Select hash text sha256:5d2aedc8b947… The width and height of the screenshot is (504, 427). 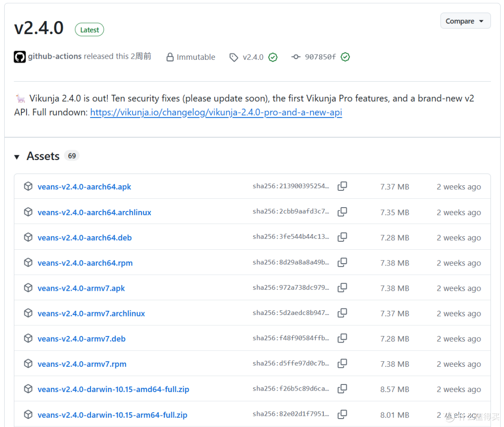[291, 313]
